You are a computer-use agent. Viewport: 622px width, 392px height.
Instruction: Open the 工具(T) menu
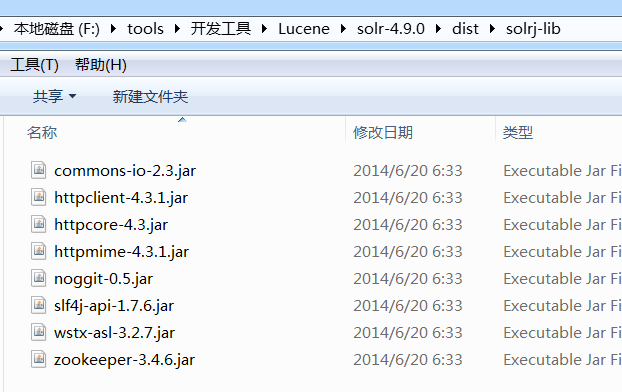35,65
